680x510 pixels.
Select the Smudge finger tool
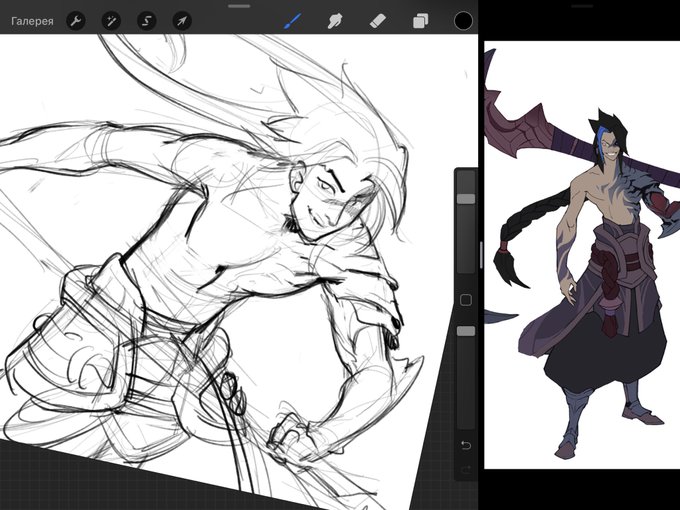click(x=335, y=21)
